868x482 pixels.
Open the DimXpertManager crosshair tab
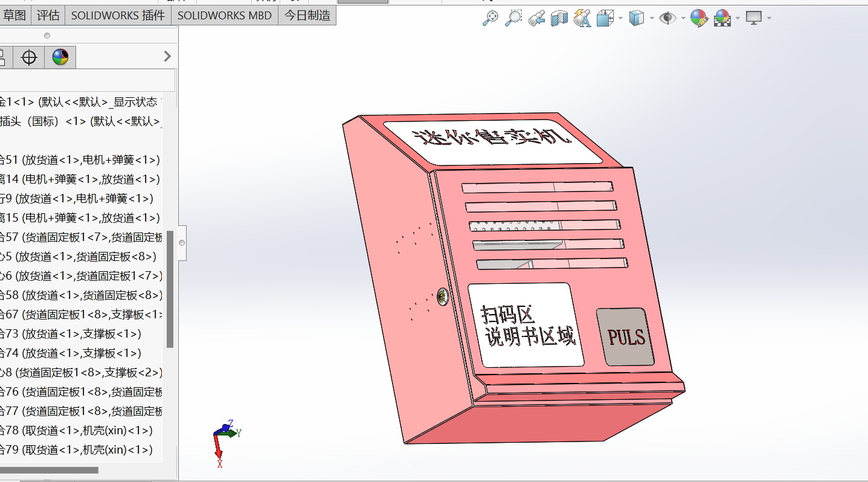coord(29,57)
